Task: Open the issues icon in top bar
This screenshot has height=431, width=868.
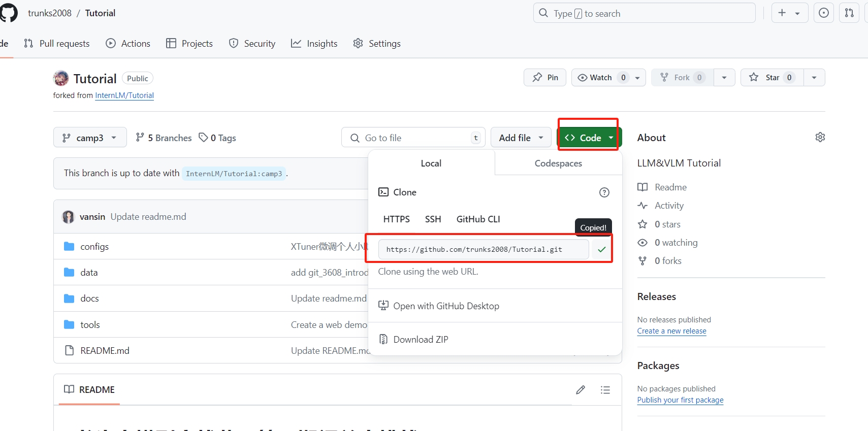Action: [x=824, y=13]
